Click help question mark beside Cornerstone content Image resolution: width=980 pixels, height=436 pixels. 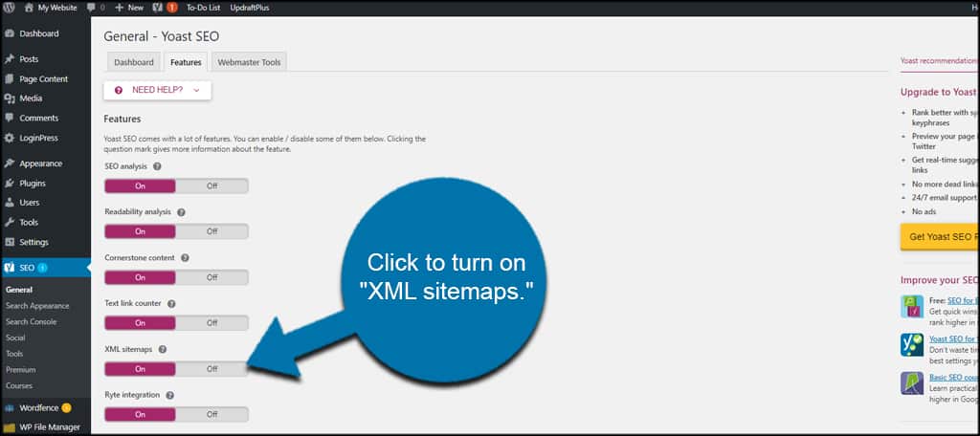pyautogui.click(x=185, y=258)
